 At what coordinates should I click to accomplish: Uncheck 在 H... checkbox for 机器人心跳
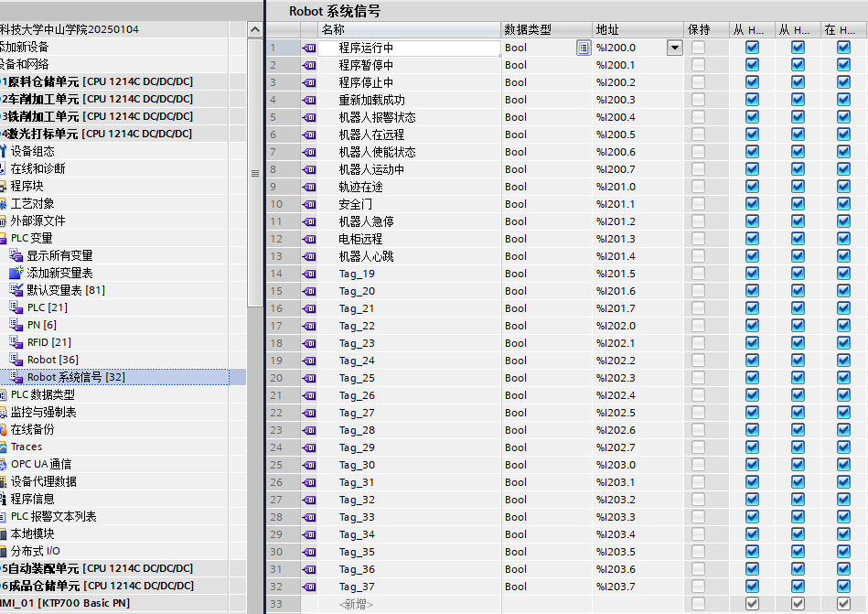pos(843,256)
